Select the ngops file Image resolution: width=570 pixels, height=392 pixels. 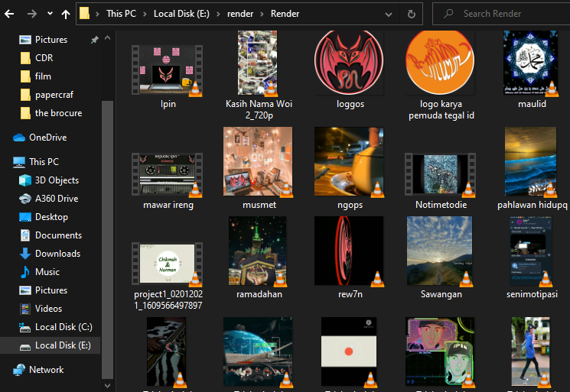coord(350,168)
